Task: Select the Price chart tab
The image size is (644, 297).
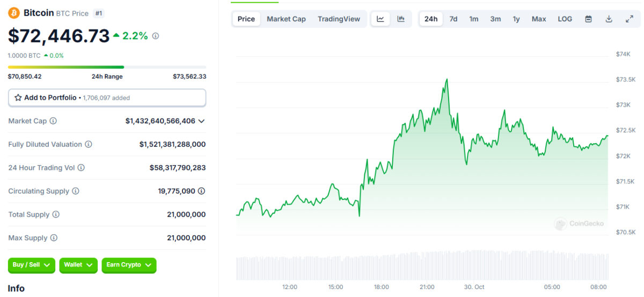Action: coord(246,19)
